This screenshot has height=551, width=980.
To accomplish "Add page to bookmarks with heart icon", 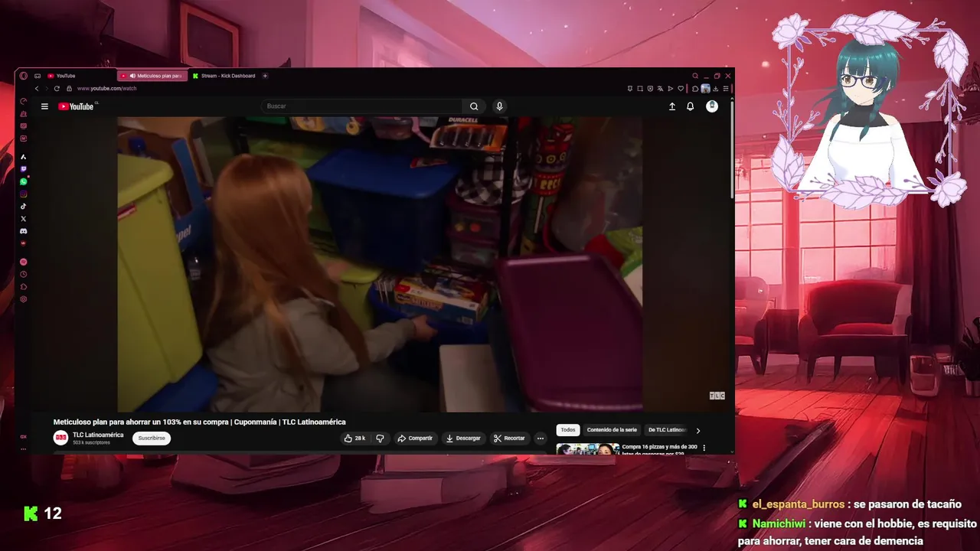I will (681, 89).
